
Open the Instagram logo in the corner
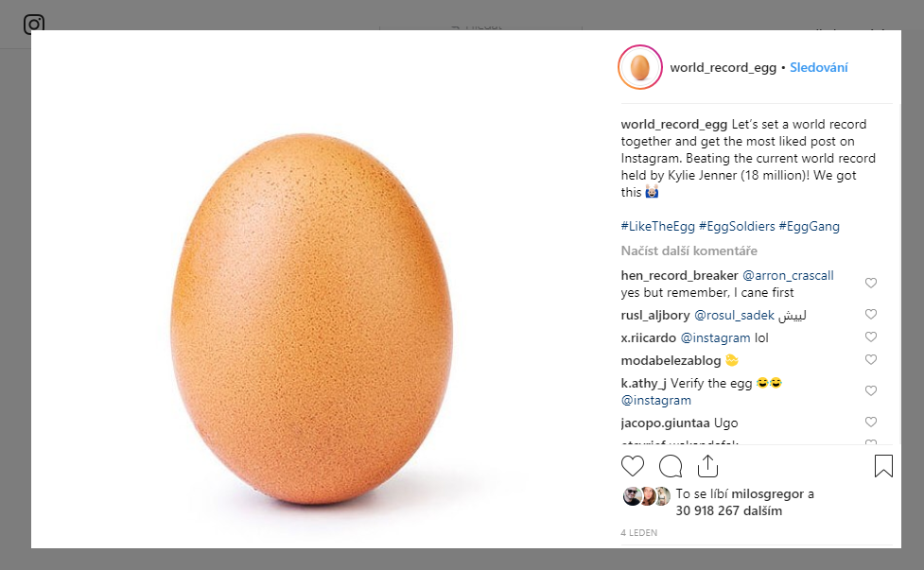(34, 25)
